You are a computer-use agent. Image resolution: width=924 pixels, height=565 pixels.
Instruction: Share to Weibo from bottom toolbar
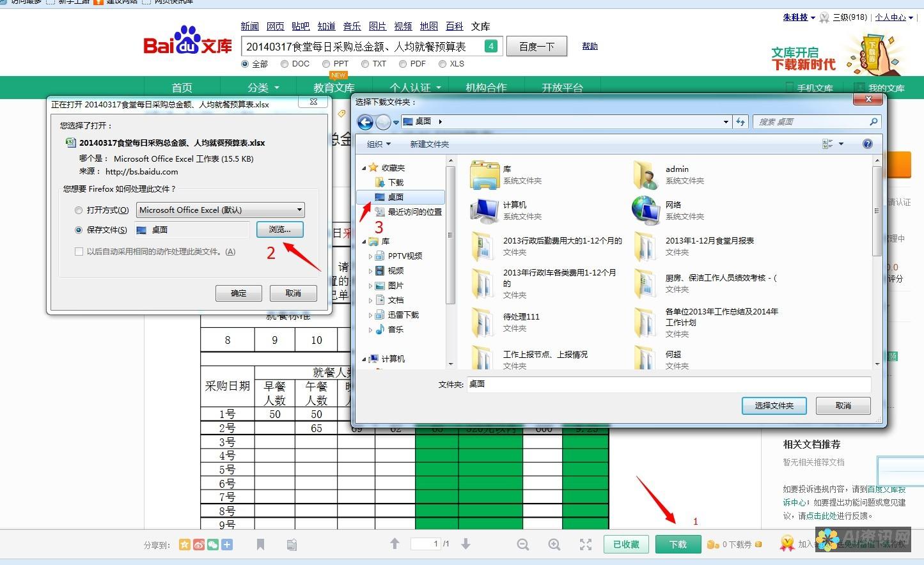tap(199, 545)
